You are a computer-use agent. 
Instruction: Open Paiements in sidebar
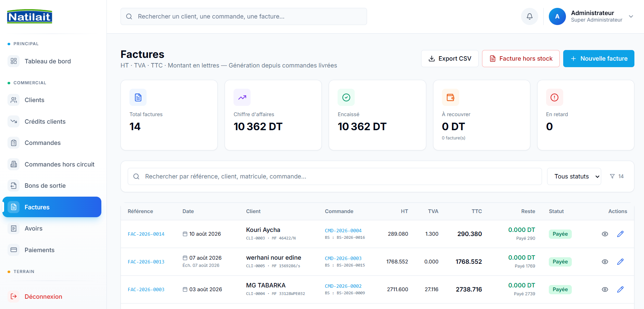point(52,250)
